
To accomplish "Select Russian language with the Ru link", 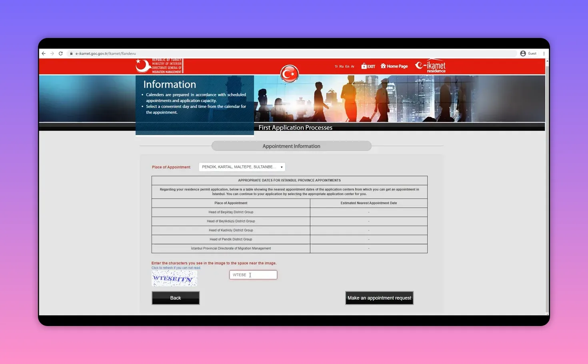I will point(341,66).
